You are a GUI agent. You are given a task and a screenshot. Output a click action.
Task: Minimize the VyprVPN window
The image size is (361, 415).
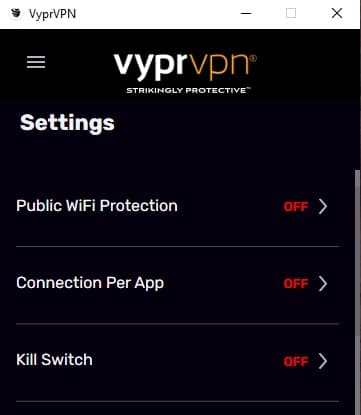coord(246,13)
